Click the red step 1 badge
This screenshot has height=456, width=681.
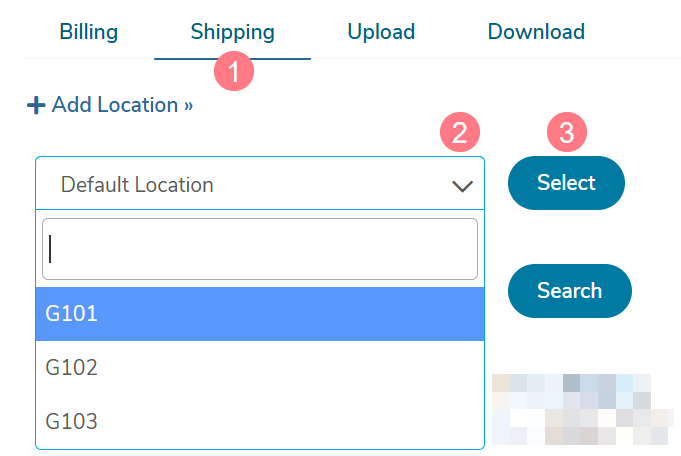point(234,71)
